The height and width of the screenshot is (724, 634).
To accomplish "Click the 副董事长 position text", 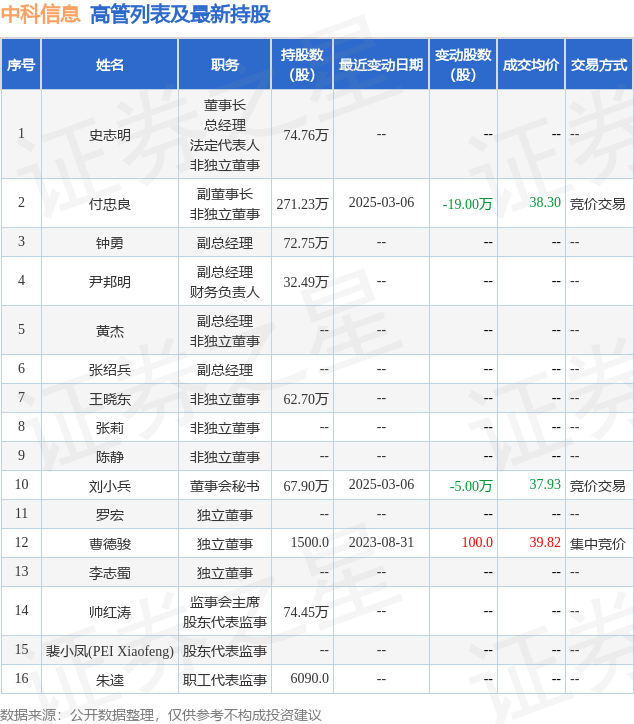I will 225,194.
